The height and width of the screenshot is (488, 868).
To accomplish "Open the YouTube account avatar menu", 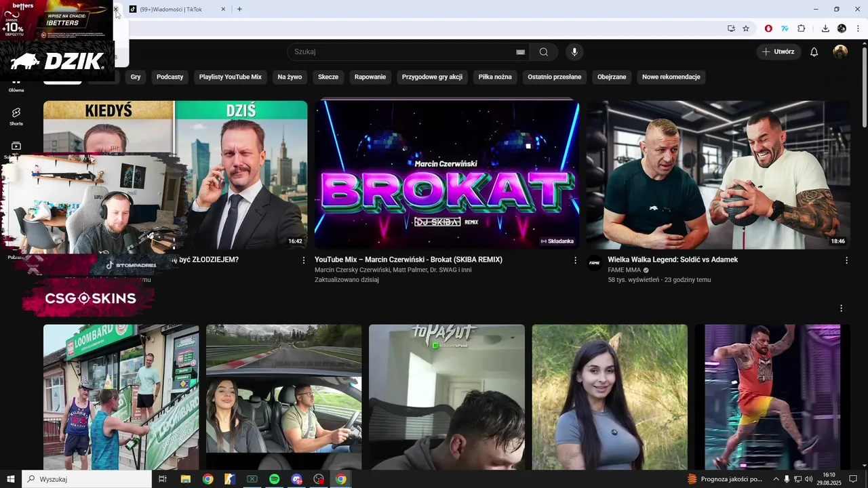I will pyautogui.click(x=840, y=52).
